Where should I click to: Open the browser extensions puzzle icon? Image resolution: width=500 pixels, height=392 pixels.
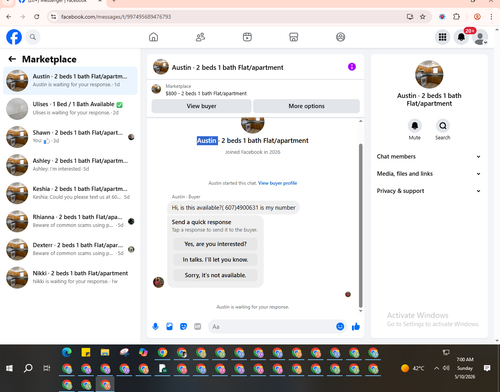[x=456, y=17]
